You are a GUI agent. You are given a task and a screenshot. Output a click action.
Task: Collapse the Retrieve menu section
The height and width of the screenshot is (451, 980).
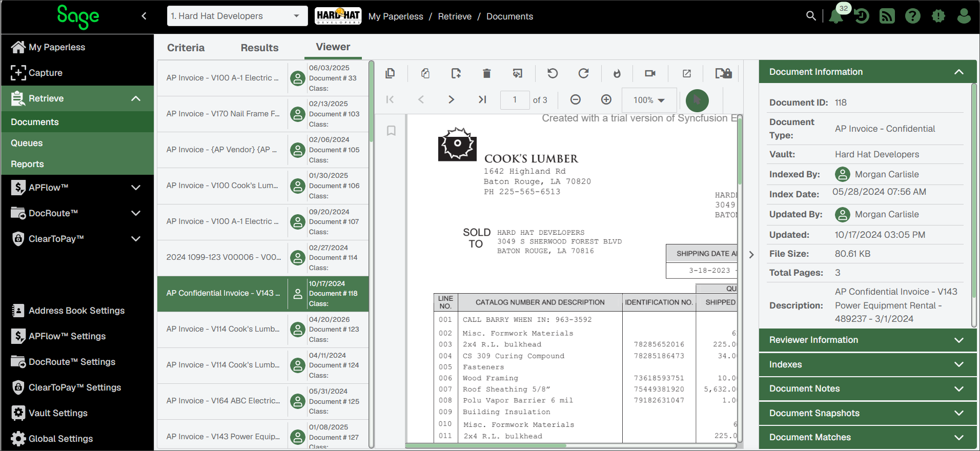click(136, 98)
